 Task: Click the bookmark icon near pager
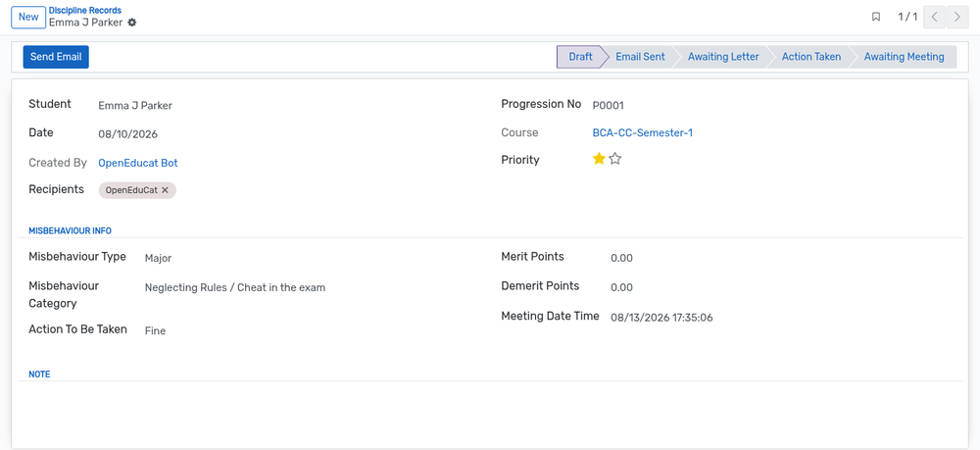tap(875, 17)
